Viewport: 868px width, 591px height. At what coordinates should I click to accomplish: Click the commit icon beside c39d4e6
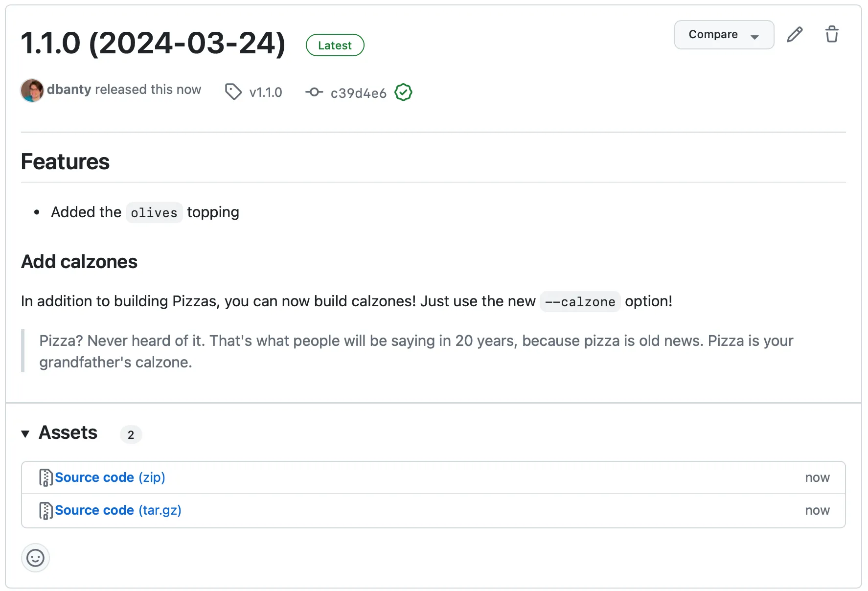[x=315, y=92]
